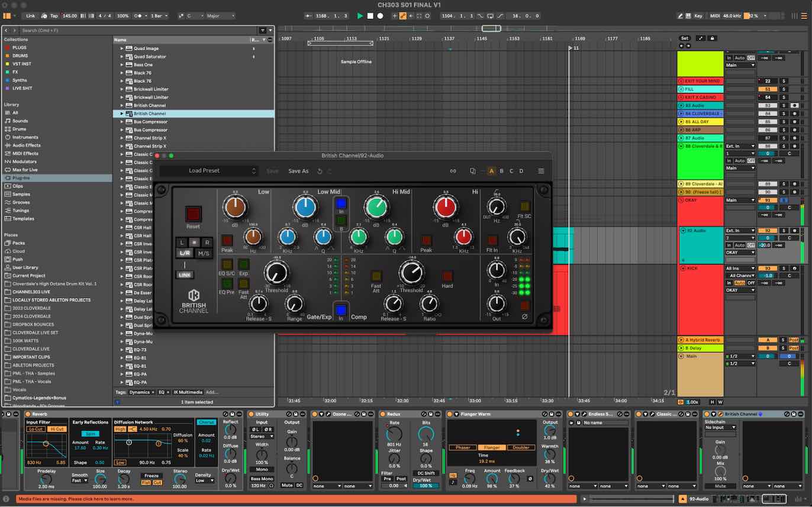Open the British Channel hamburger menu icon

tap(541, 171)
